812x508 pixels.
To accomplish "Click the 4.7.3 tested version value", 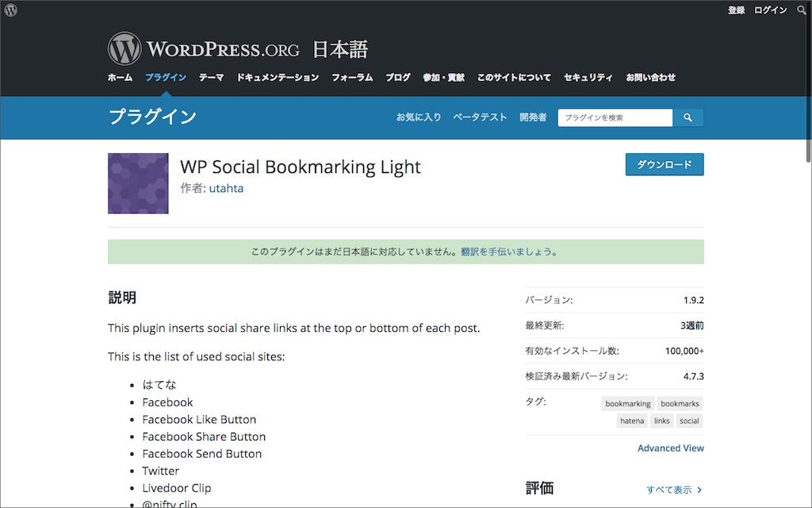I will (693, 376).
